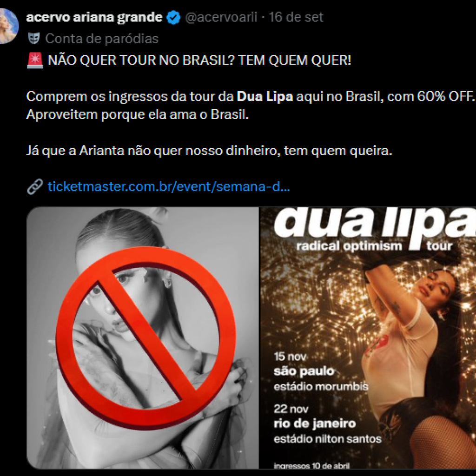Viewport: 476px width, 476px height.
Task: Click the Já que a Arianta sentence
Action: click(x=210, y=151)
